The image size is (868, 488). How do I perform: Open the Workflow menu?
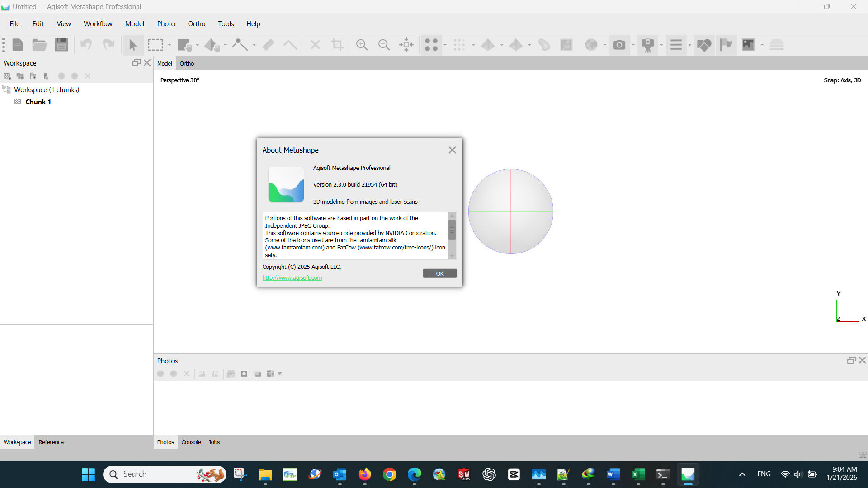(x=98, y=23)
